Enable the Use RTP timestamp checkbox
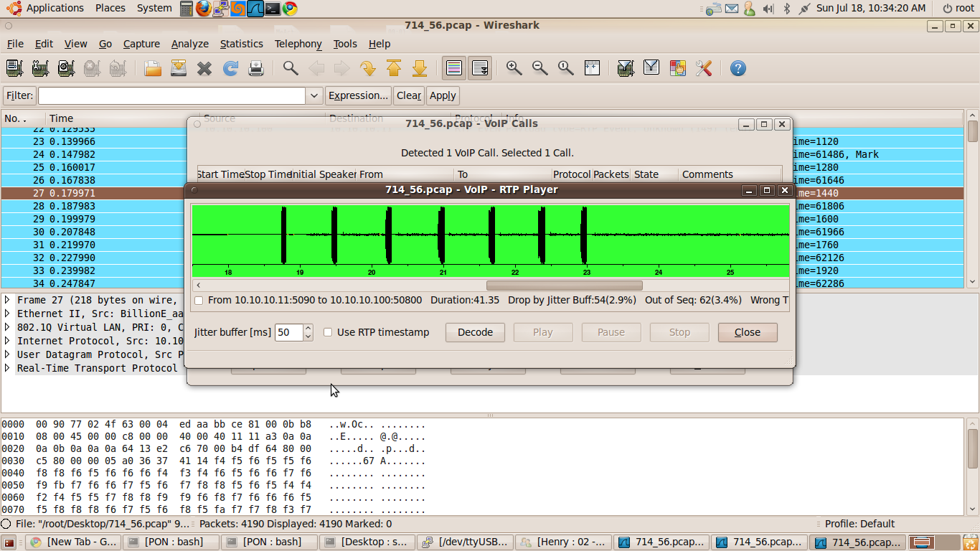 tap(328, 332)
